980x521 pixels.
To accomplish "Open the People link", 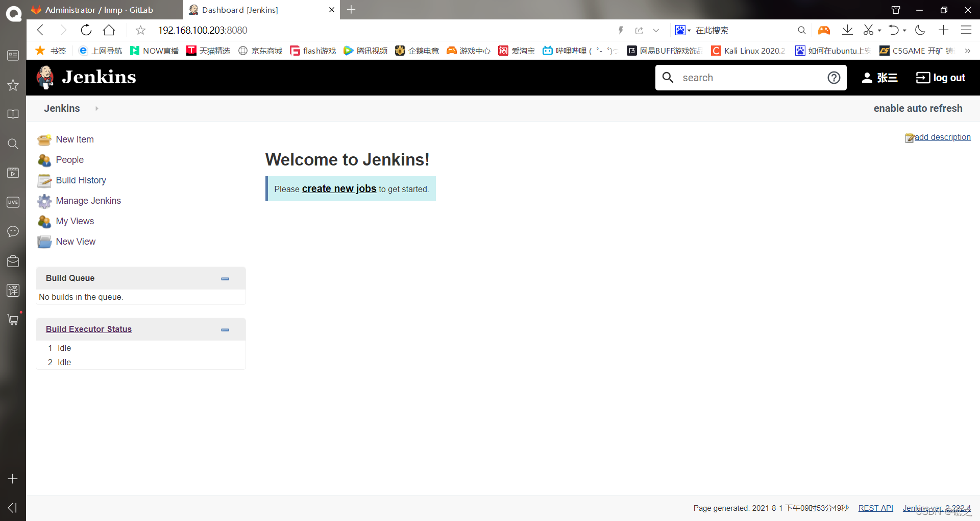I will point(70,160).
